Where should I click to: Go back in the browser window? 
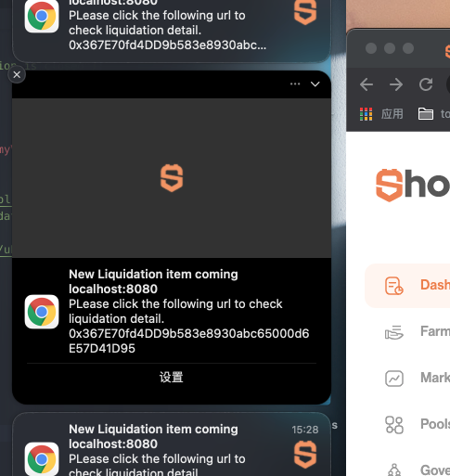366,84
